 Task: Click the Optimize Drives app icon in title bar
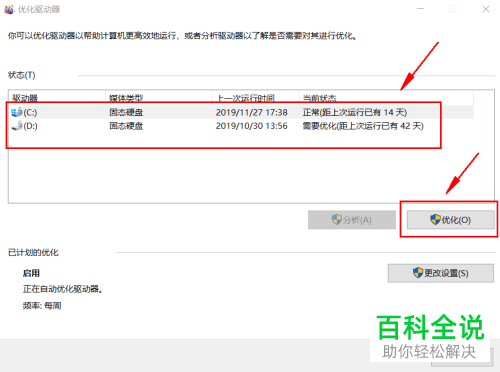[9, 9]
